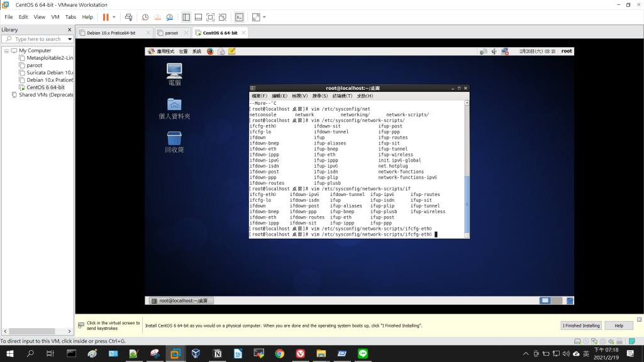The width and height of the screenshot is (644, 362).
Task: Open the stretch guest dropdown arrow
Action: (x=264, y=17)
